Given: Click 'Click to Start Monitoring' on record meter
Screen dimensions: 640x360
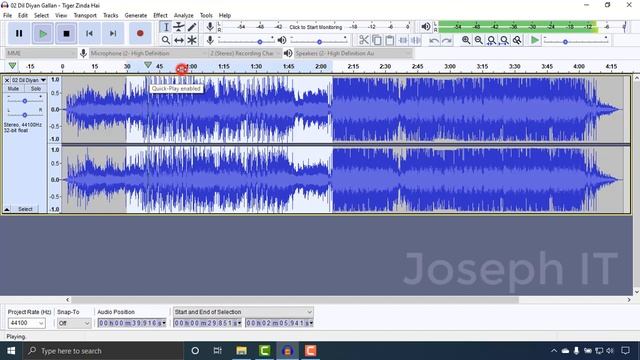Looking at the screenshot, I should [x=316, y=27].
